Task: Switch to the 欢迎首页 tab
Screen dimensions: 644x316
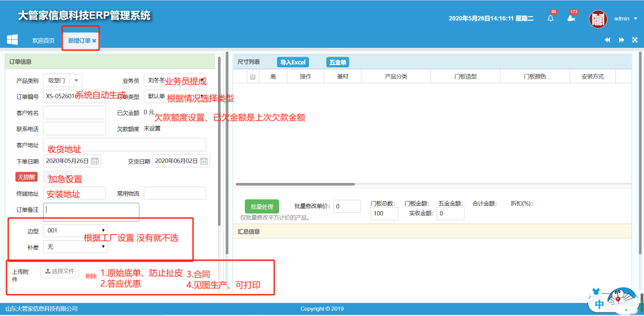Action: point(43,41)
